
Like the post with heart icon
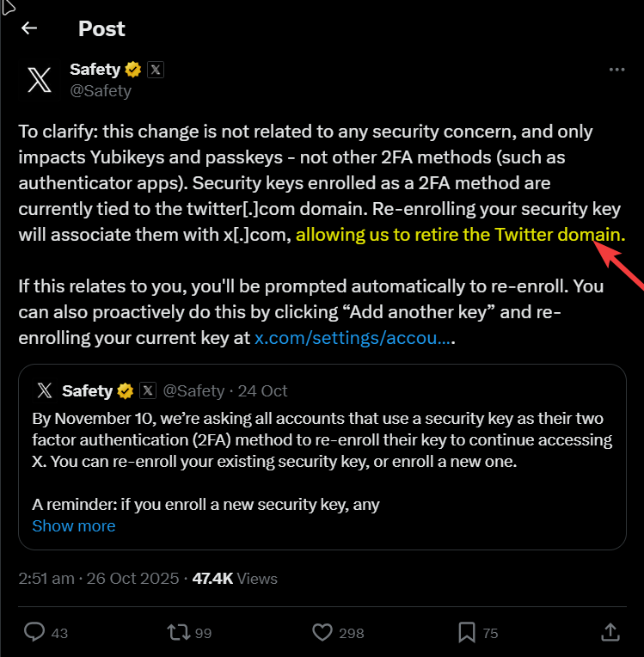[x=322, y=633]
